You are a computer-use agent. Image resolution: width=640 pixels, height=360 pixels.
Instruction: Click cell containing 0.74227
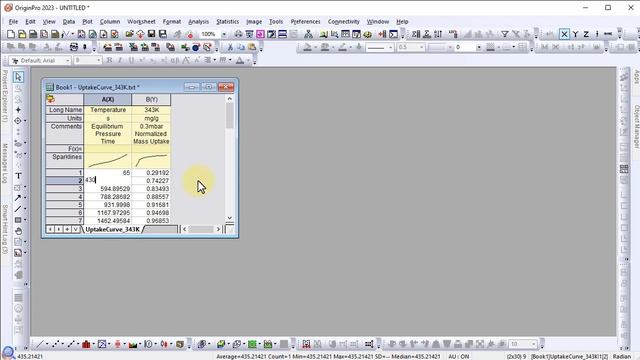151,181
